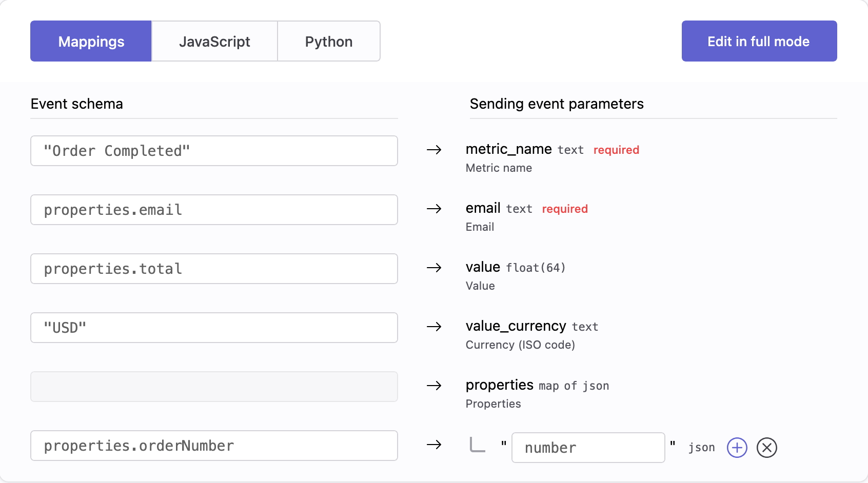Screen dimensions: 868x483
Task: Edit the properties.total mapping field
Action: tap(214, 269)
